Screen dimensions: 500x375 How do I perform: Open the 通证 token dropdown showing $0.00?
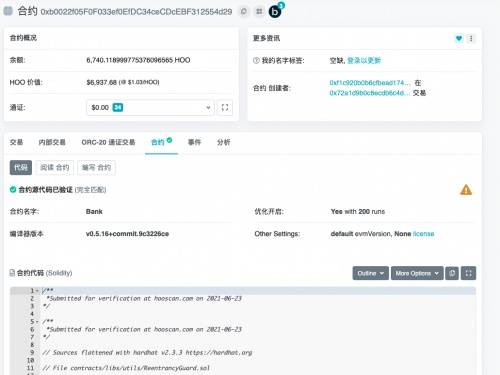(x=150, y=107)
